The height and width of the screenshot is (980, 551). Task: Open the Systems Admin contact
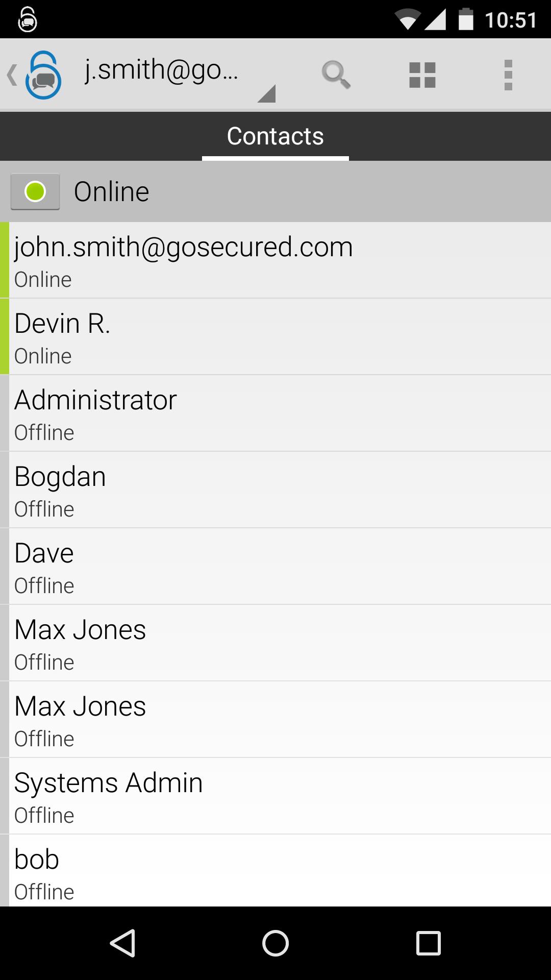(x=275, y=796)
